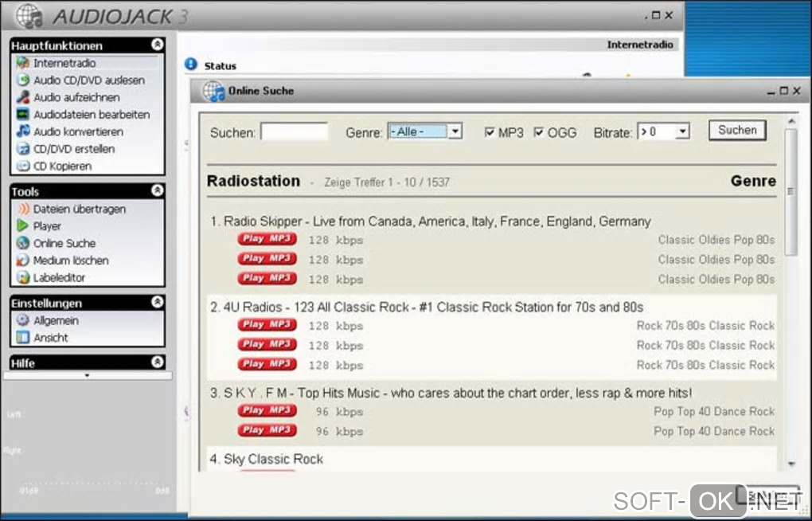Click the Allgemein settings icon
Image resolution: width=812 pixels, height=521 pixels.
(22, 320)
